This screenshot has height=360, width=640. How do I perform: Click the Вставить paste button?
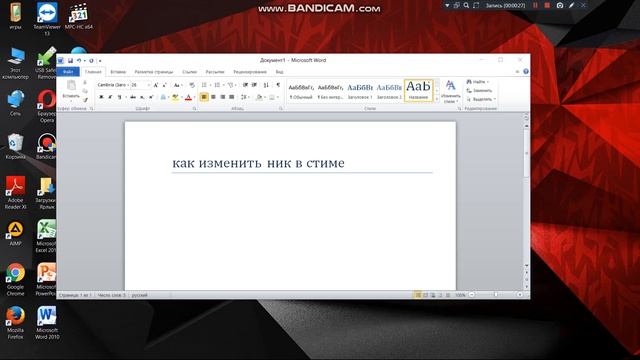(71, 90)
